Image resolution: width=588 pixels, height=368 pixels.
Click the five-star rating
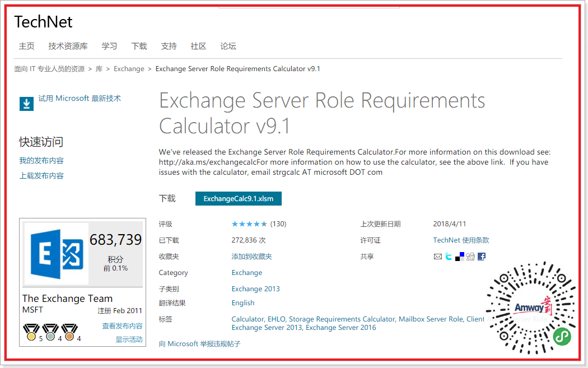pyautogui.click(x=249, y=224)
